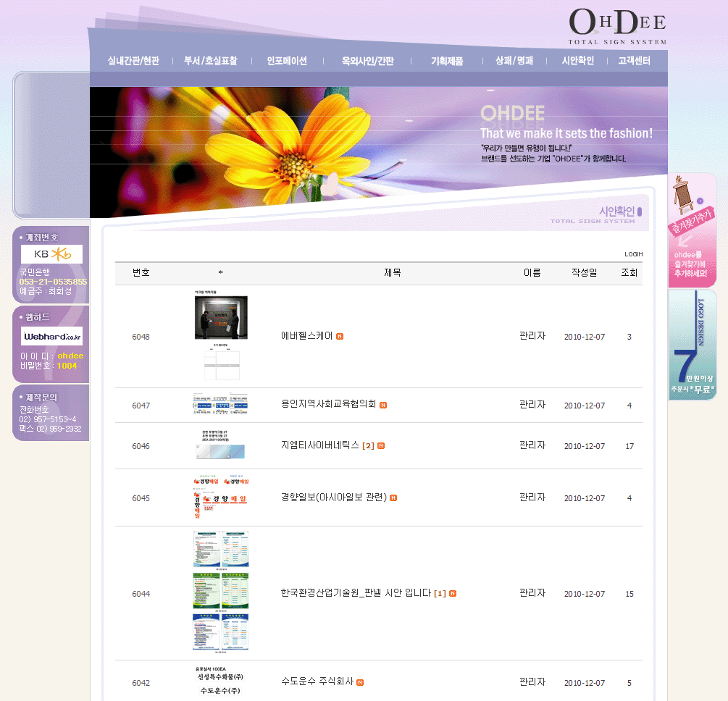Click post number 6047

[141, 406]
